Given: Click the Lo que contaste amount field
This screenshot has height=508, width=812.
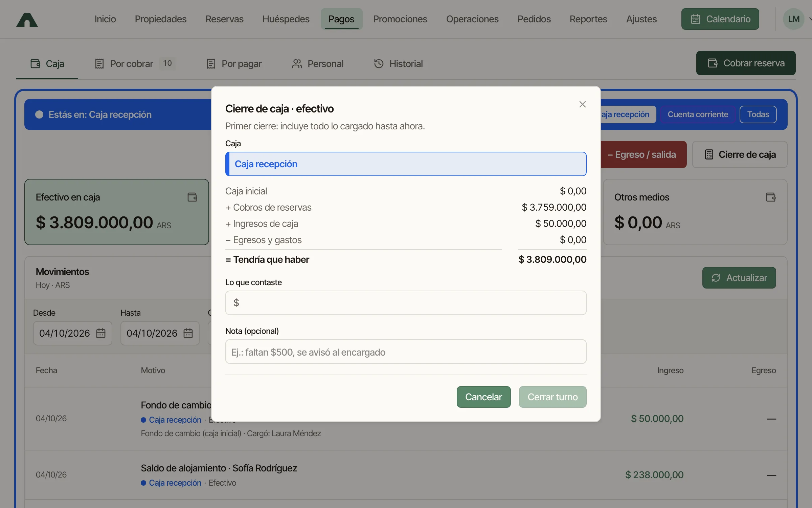Looking at the screenshot, I should (406, 303).
